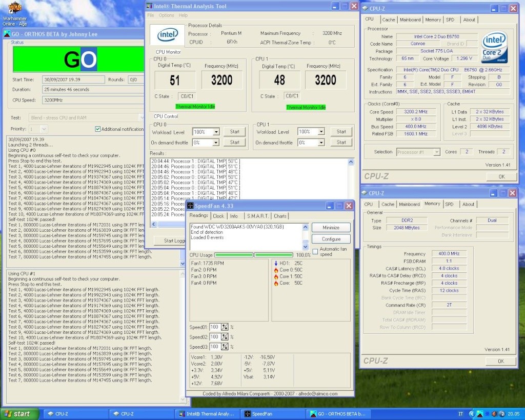Toggle the Additional notification checkbox in ORTHOS
Image resolution: width=525 pixels, height=420 pixels.
point(98,129)
